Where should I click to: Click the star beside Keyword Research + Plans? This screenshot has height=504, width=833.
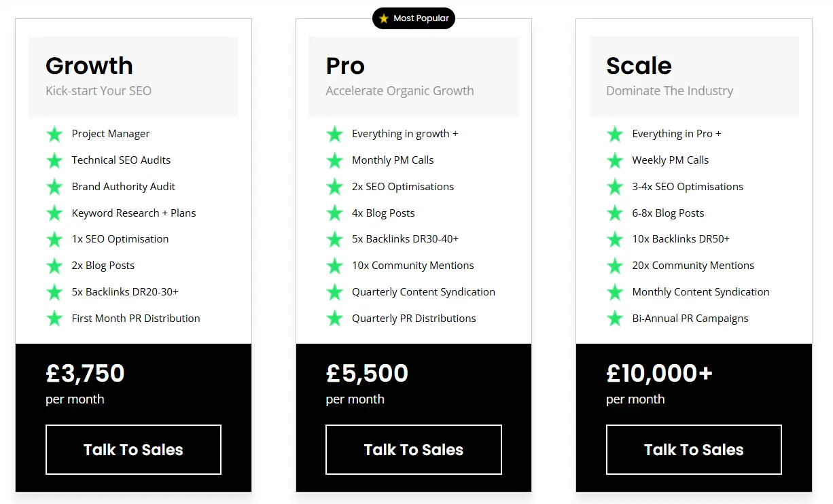point(54,213)
